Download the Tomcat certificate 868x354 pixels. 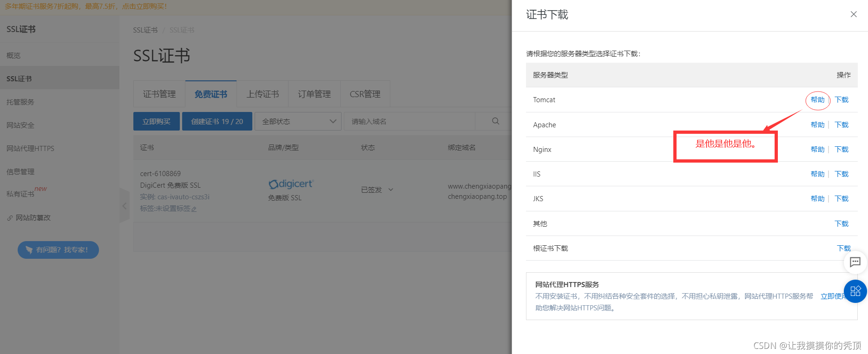842,100
